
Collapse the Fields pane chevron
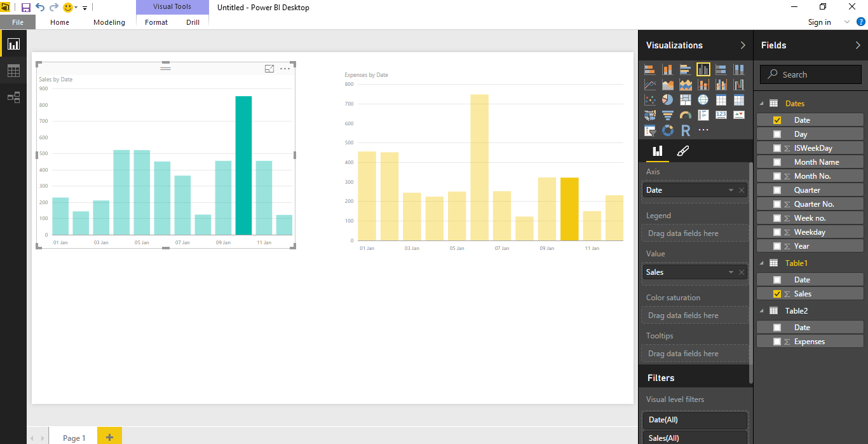[x=858, y=45]
